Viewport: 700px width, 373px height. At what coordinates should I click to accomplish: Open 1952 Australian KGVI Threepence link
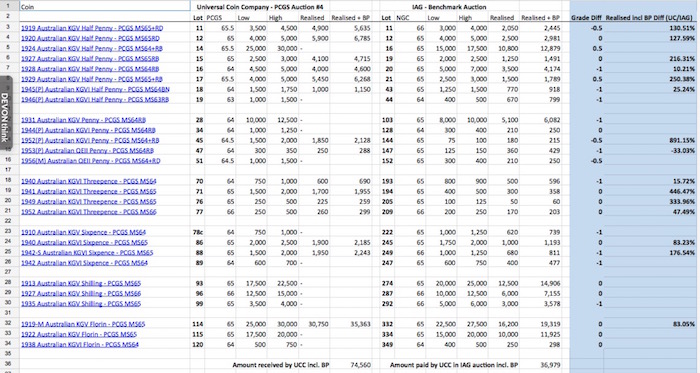pyautogui.click(x=89, y=212)
